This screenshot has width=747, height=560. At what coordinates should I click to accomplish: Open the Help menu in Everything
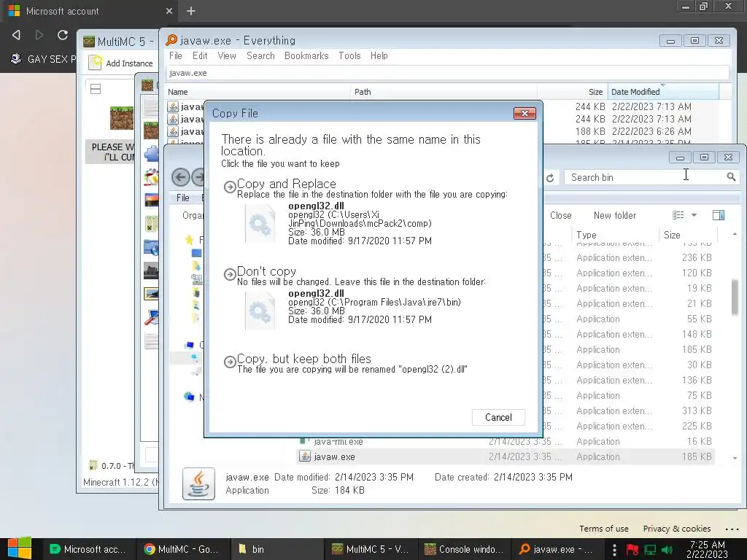[379, 55]
